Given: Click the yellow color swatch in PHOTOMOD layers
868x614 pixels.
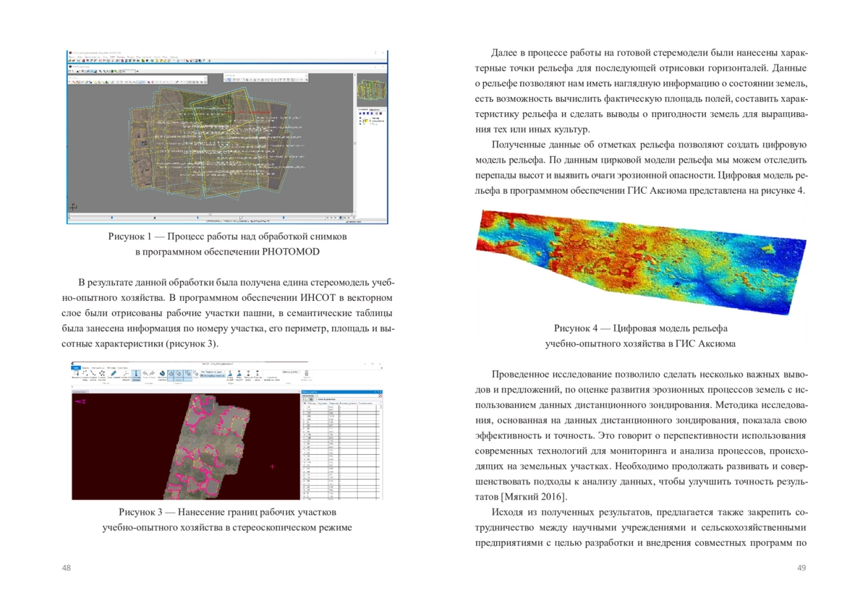Looking at the screenshot, I should (366, 122).
